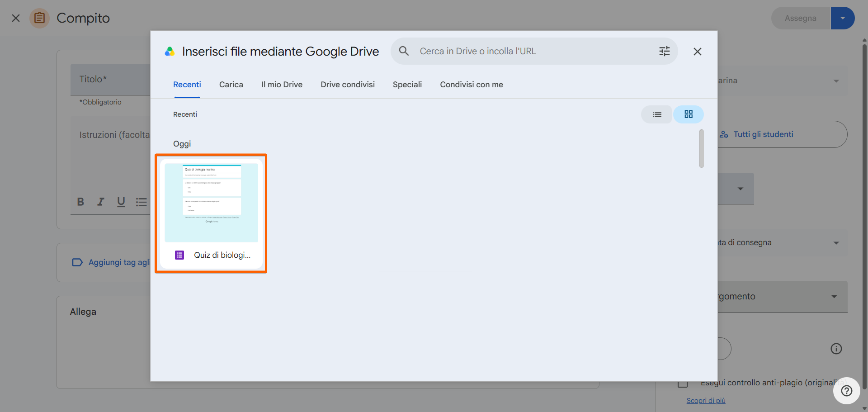Switch to Drive condivisi tab
The height and width of the screenshot is (412, 868).
coord(348,85)
